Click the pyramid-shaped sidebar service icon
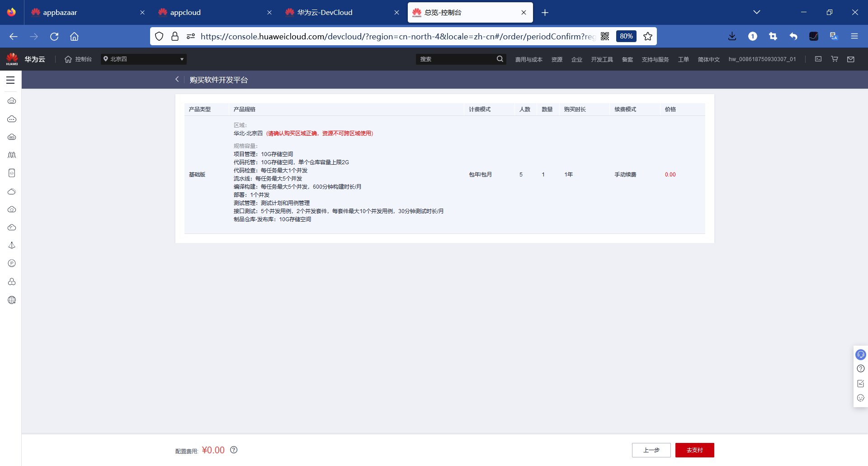Viewport: 868px width, 466px height. (x=12, y=245)
